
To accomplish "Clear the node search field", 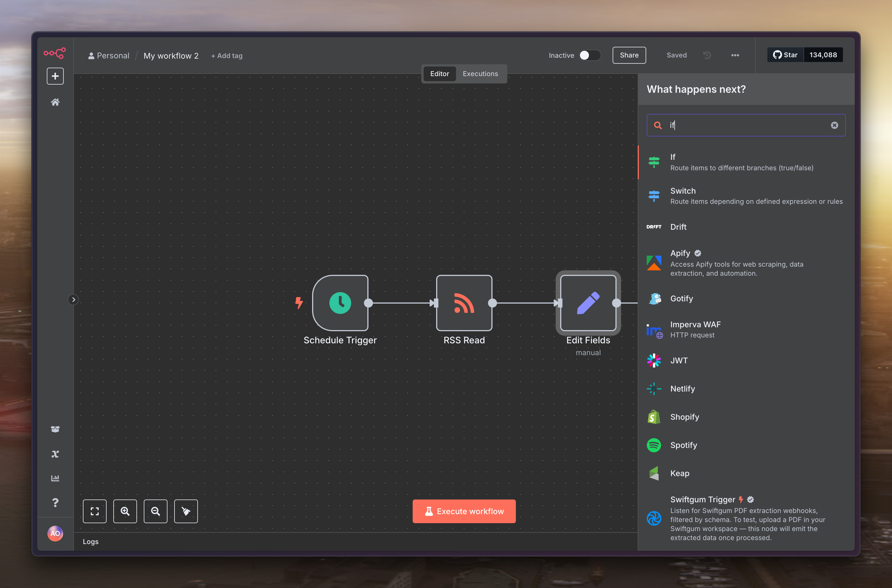I will [x=834, y=125].
